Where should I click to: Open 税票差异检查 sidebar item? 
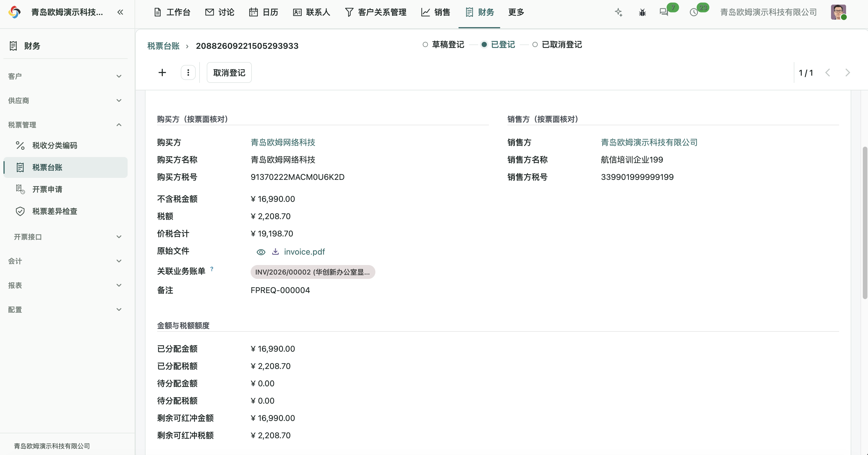coord(65,211)
